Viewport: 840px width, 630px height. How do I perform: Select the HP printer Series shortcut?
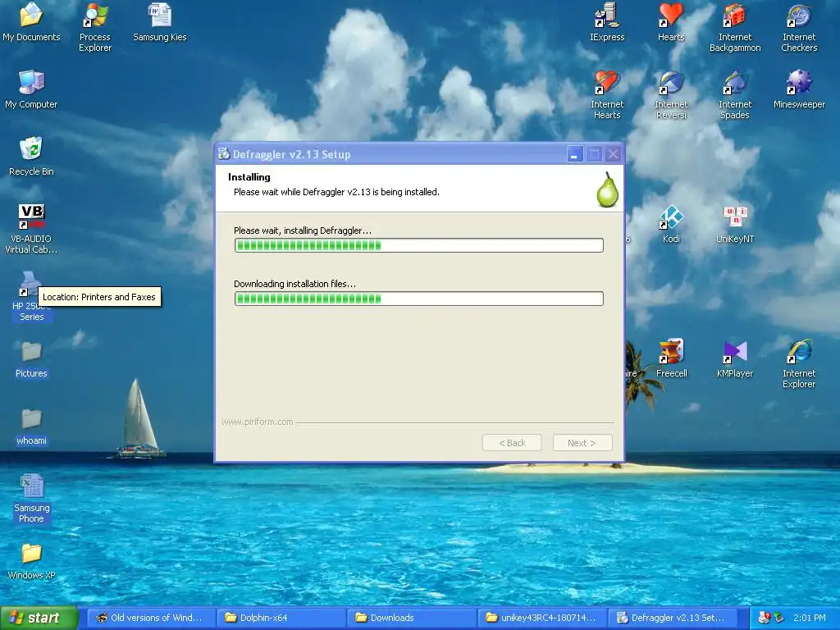[x=31, y=296]
